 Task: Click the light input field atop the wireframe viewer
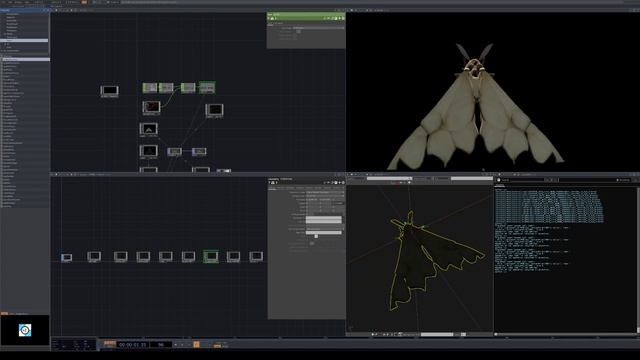[389, 178]
